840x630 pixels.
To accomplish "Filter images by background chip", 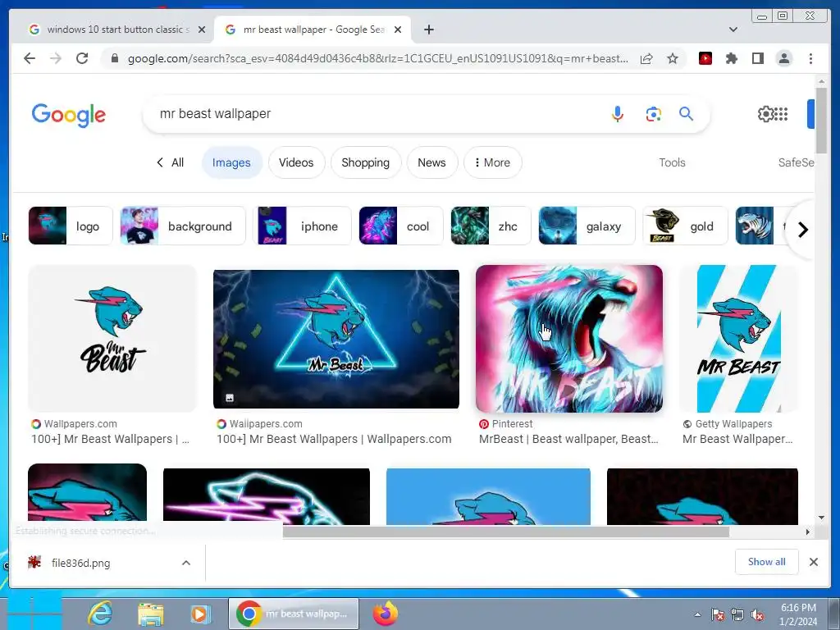I will 183,226.
